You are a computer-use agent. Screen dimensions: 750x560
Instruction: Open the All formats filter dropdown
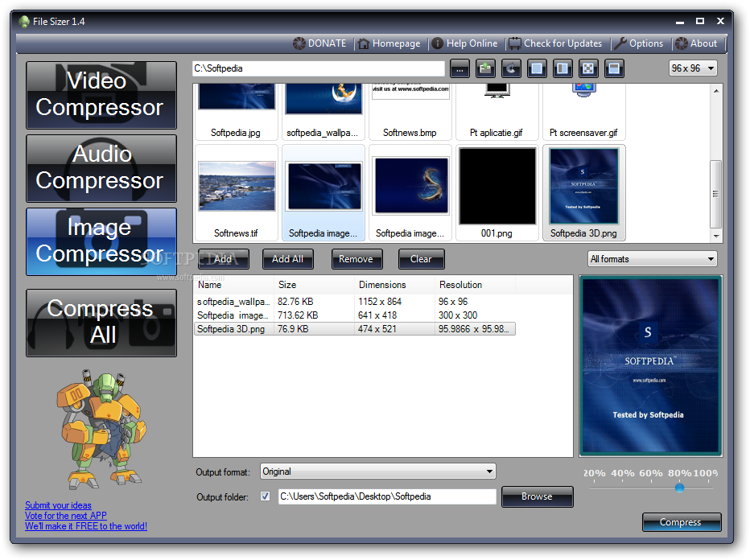(653, 259)
